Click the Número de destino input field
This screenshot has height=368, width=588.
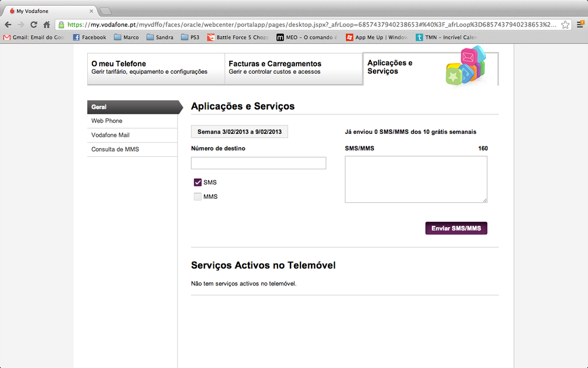point(258,163)
